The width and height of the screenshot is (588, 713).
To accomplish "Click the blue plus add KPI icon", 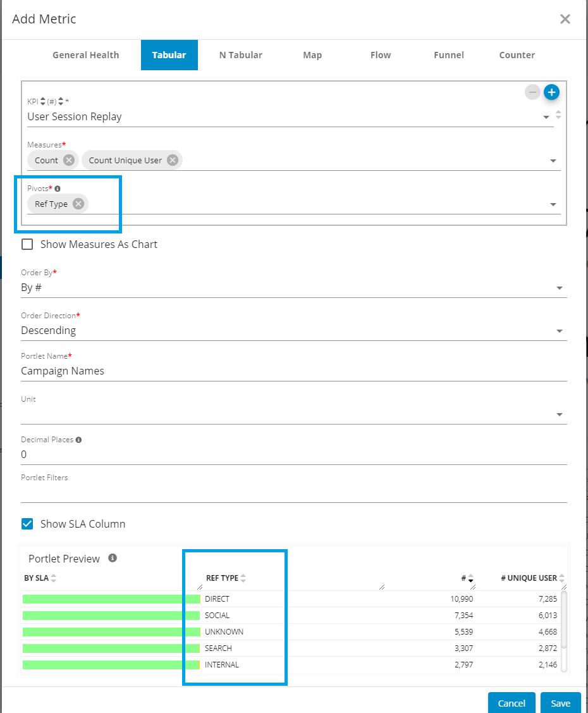I will (x=551, y=92).
